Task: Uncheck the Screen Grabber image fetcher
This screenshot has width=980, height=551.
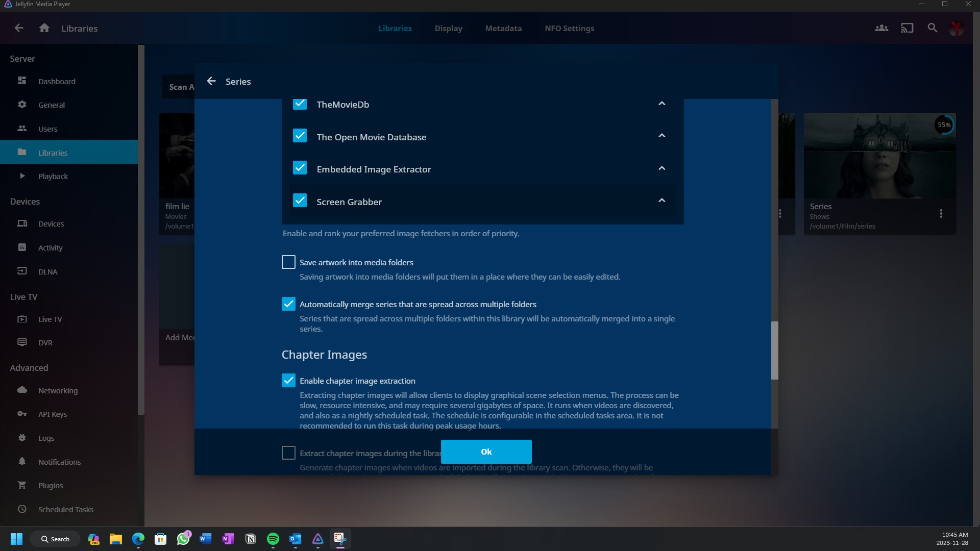Action: click(x=300, y=201)
